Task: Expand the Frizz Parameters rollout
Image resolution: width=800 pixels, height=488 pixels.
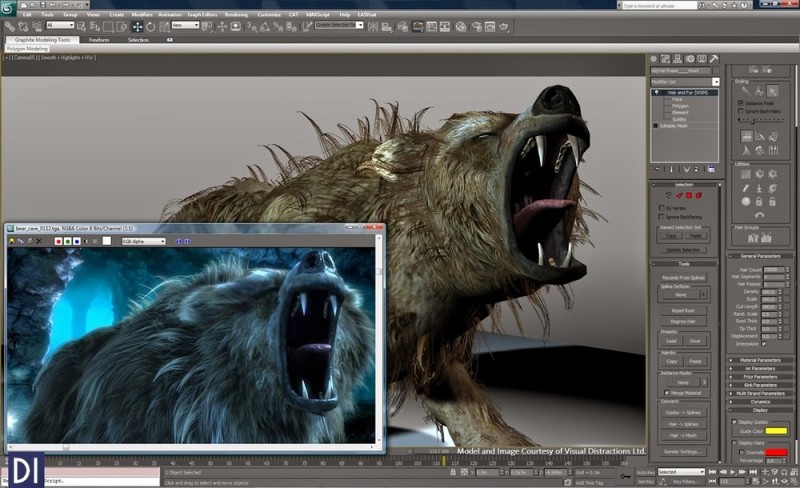Action: pos(760,377)
